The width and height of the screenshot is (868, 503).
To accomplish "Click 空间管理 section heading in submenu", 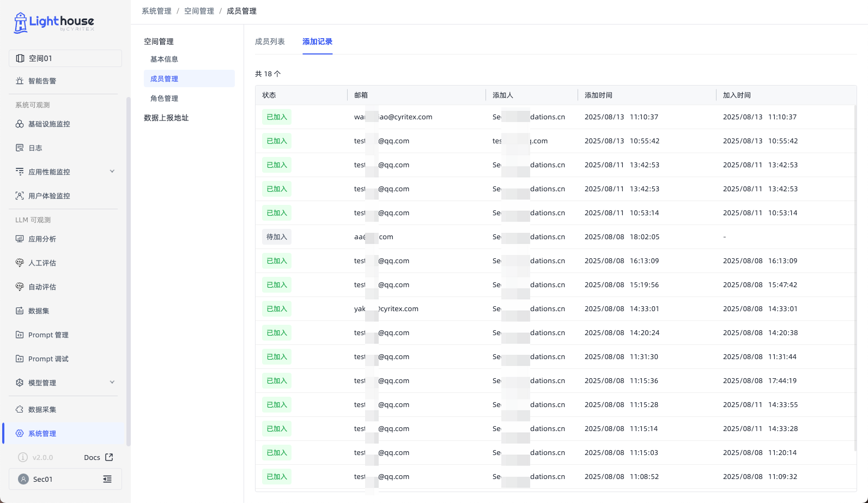I will point(159,41).
